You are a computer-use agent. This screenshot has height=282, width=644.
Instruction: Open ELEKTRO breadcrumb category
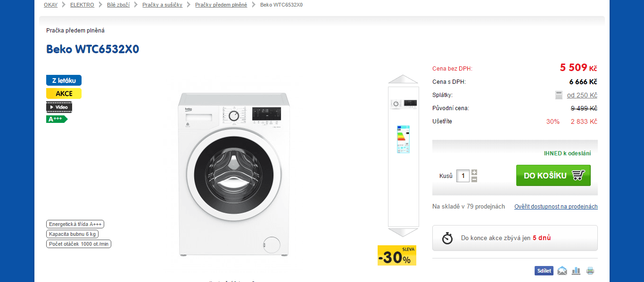coord(82,5)
